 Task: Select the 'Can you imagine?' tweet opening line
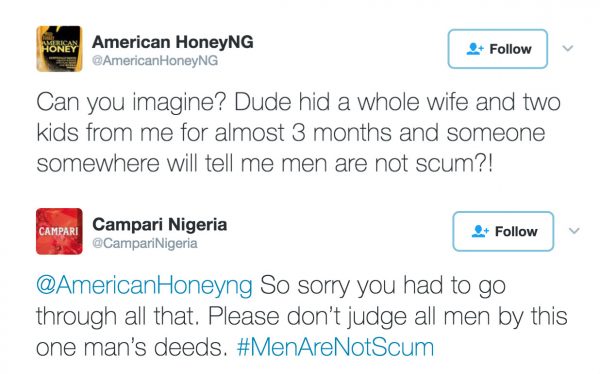[x=132, y=103]
